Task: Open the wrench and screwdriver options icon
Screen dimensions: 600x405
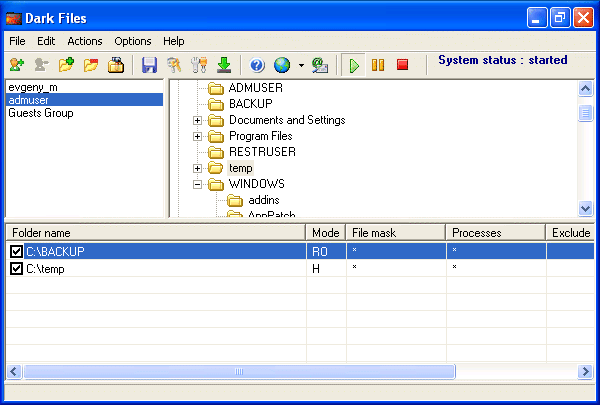Action: click(199, 65)
